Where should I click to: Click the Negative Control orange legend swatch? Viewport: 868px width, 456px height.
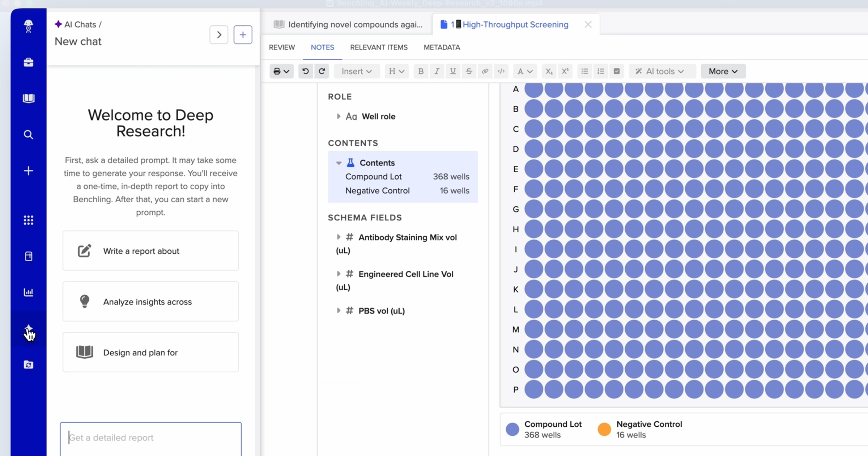coord(604,429)
